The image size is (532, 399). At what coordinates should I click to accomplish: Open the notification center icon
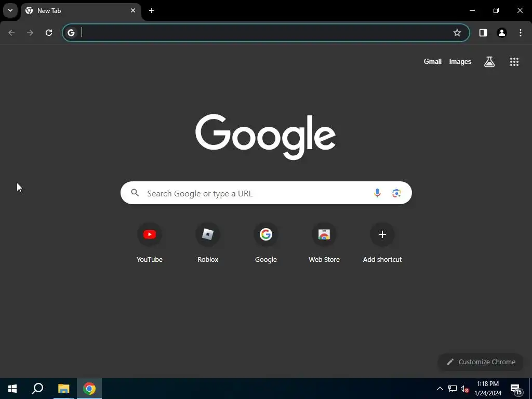[516, 389]
